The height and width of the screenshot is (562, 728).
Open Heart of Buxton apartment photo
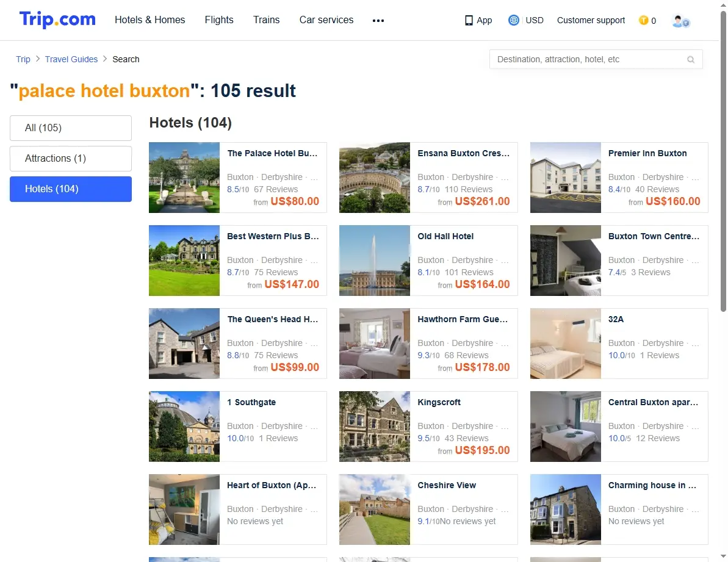[184, 510]
